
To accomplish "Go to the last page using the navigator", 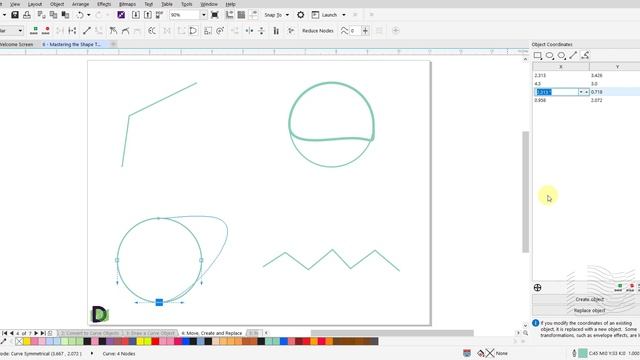I will coord(43,333).
